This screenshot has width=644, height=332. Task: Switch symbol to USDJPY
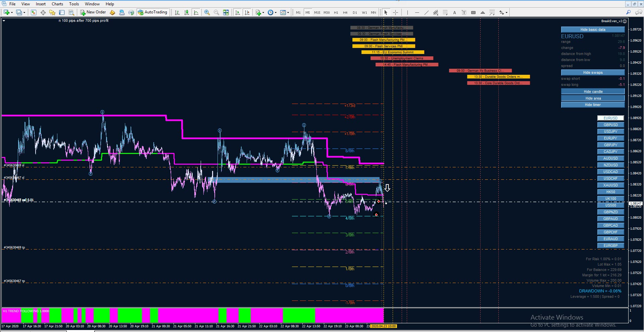point(610,131)
